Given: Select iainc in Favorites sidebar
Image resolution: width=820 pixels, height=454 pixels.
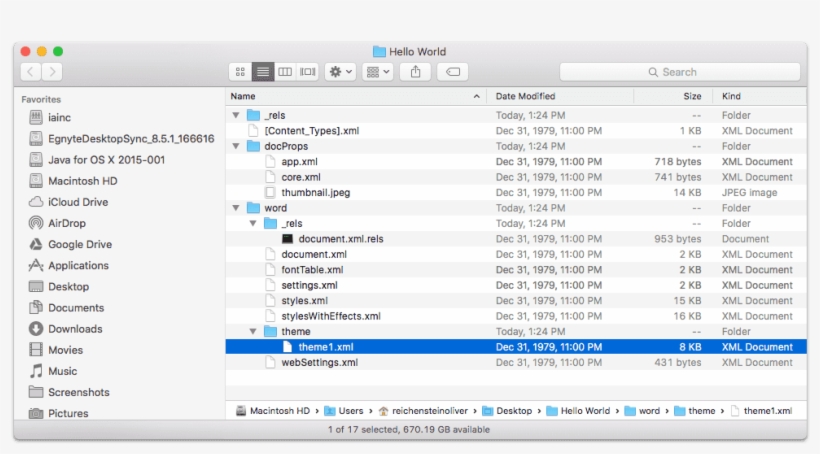Looking at the screenshot, I should click(59, 118).
